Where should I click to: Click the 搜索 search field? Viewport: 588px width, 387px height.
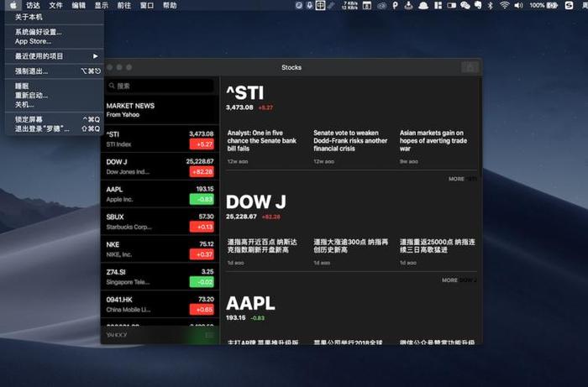coord(160,86)
